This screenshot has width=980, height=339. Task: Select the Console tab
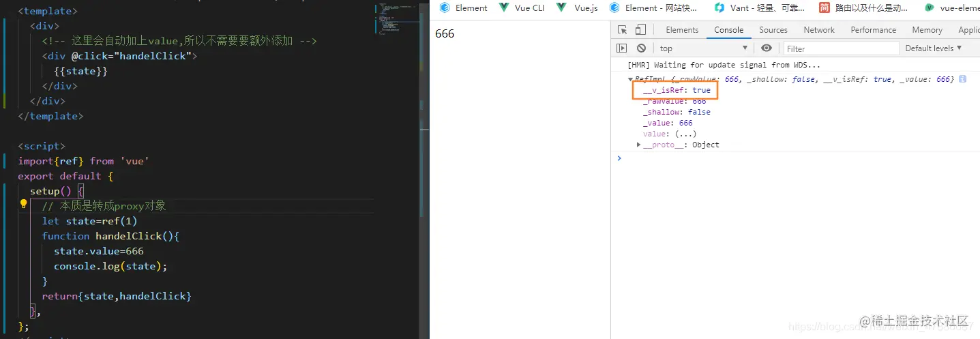pos(729,30)
